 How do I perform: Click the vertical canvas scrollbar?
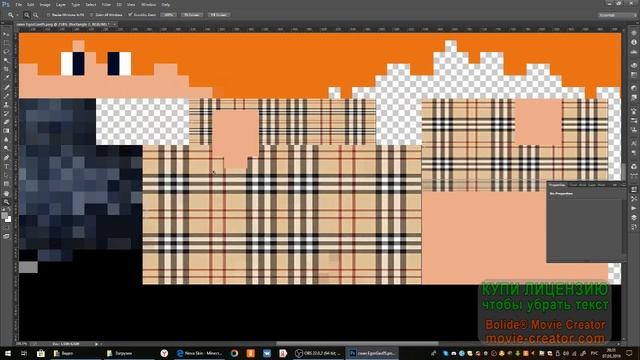(623, 171)
